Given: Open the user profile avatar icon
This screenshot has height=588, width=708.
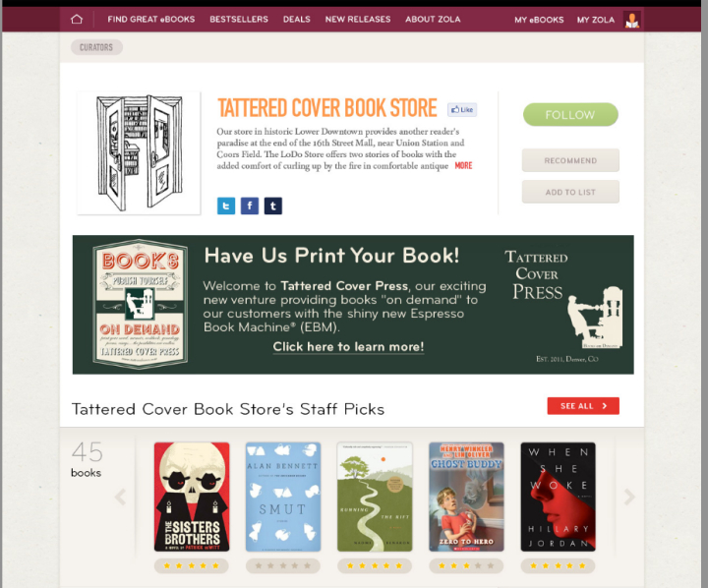Looking at the screenshot, I should pos(631,20).
